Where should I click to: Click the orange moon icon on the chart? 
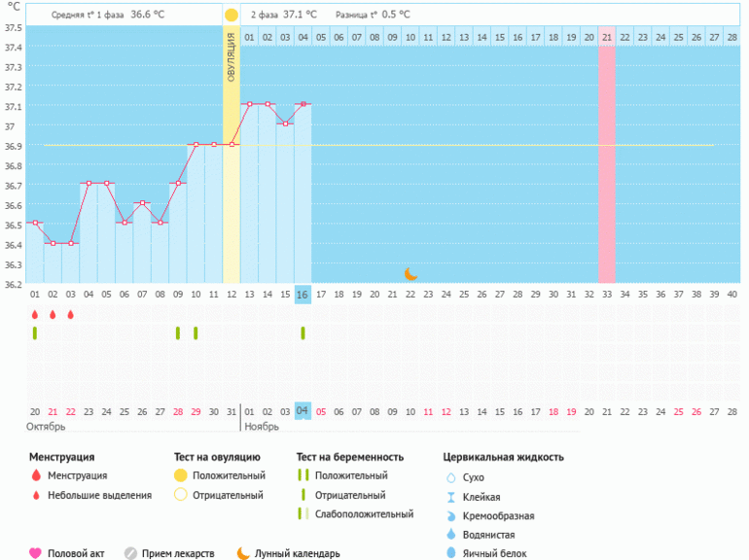point(410,274)
